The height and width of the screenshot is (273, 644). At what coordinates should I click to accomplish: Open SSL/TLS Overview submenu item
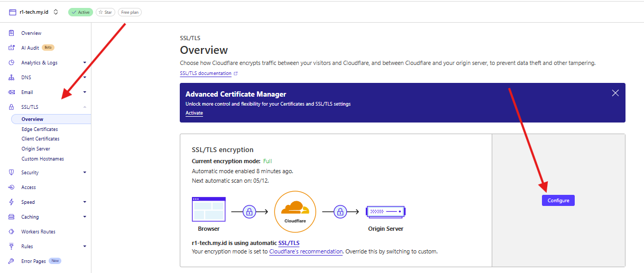tap(51, 119)
